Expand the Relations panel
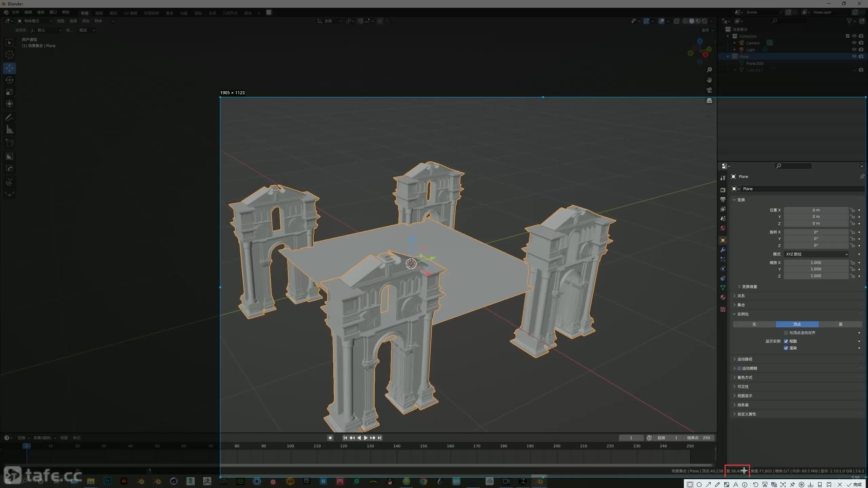Image resolution: width=868 pixels, height=488 pixels. pyautogui.click(x=739, y=296)
